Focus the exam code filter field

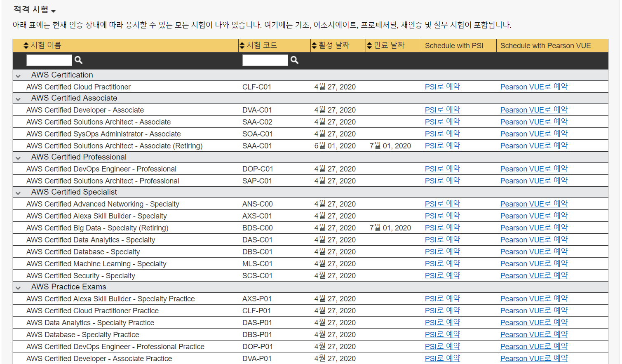[265, 60]
